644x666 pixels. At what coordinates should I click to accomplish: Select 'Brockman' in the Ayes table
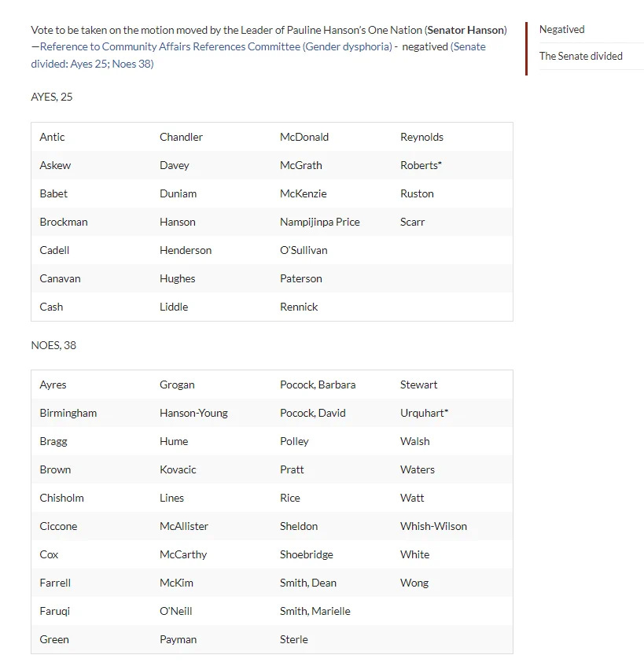pos(64,223)
